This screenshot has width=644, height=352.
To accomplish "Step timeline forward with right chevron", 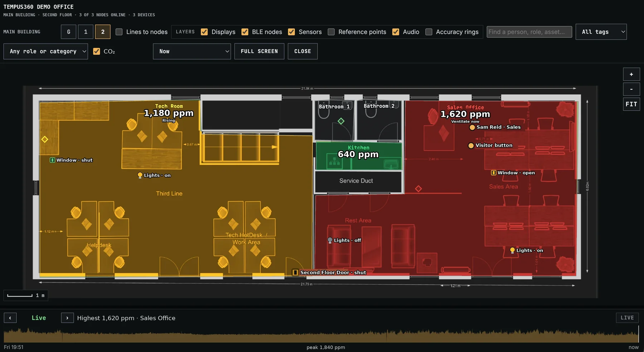I will click(67, 318).
